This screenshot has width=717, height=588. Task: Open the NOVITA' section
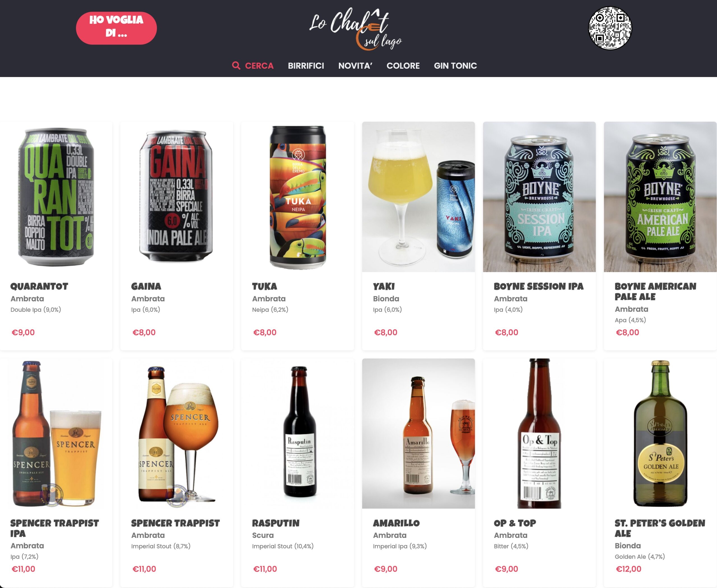click(x=355, y=66)
